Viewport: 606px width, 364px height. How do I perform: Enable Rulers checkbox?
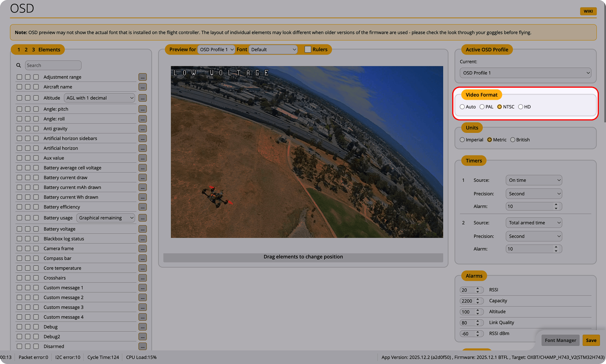[x=308, y=49]
